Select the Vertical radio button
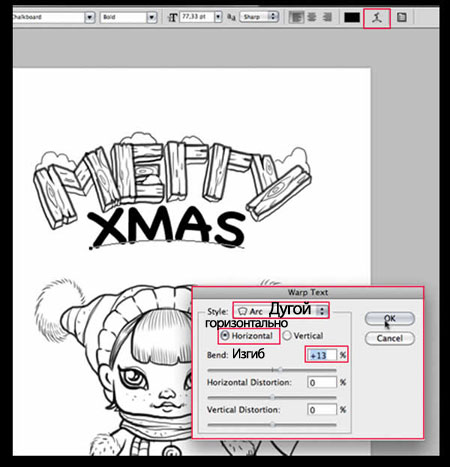 287,335
